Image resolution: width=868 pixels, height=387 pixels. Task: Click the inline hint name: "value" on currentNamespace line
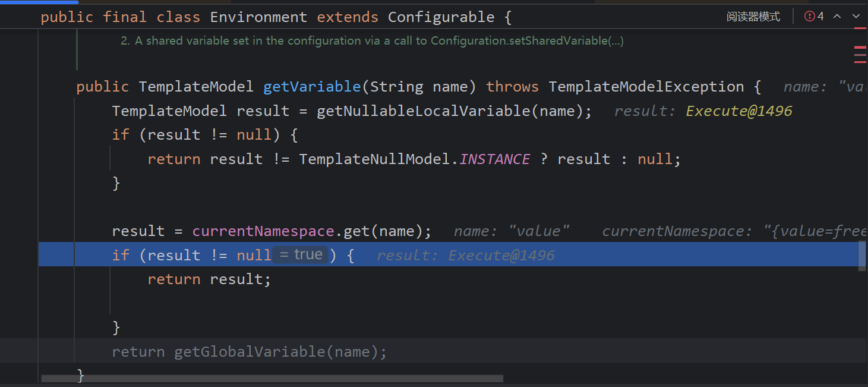point(512,231)
